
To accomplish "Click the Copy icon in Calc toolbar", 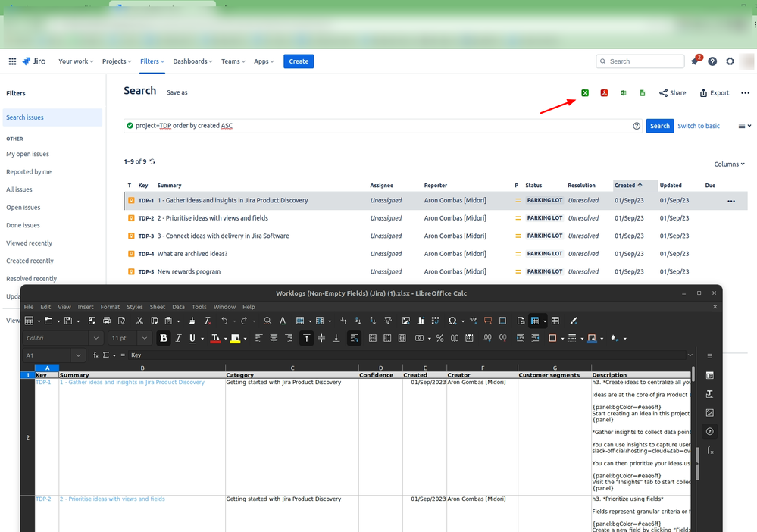I will tap(154, 321).
